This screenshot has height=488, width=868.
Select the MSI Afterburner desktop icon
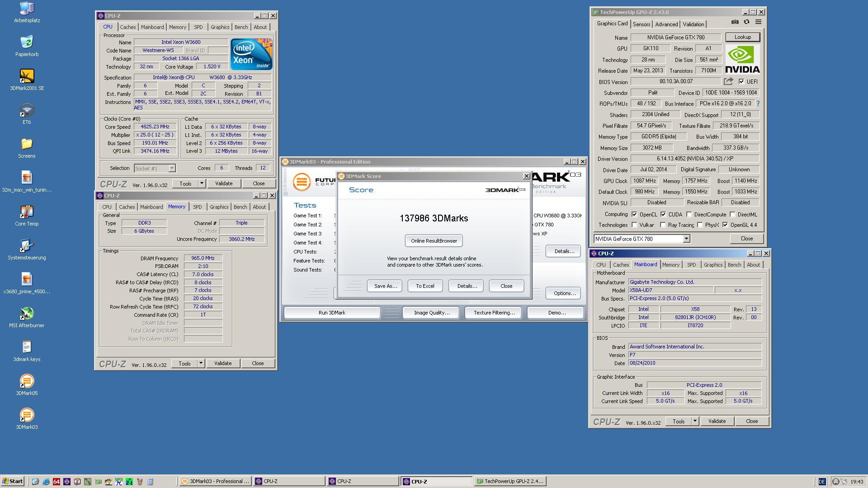pos(27,317)
